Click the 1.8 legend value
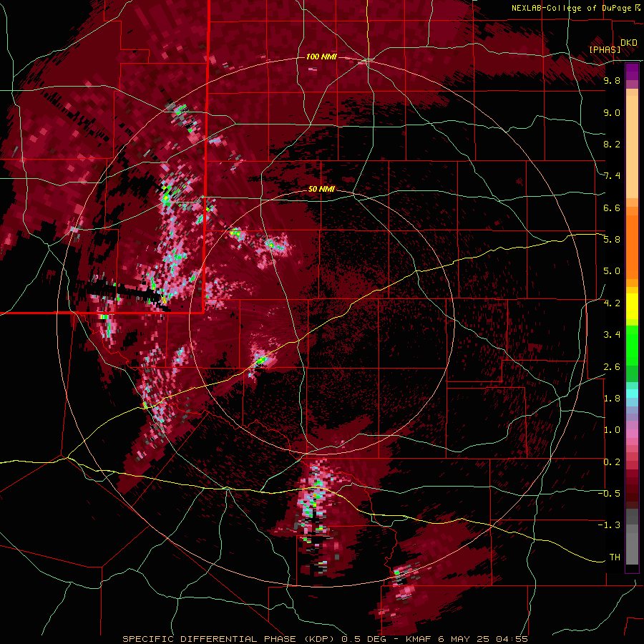The height and width of the screenshot is (644, 644). click(x=612, y=399)
